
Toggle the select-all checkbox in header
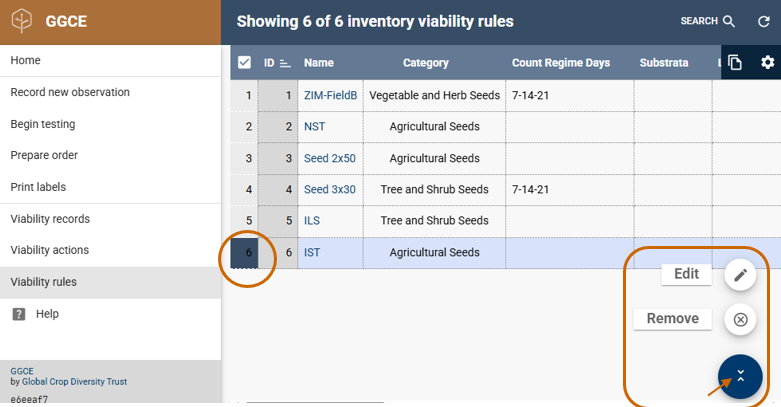click(x=244, y=63)
